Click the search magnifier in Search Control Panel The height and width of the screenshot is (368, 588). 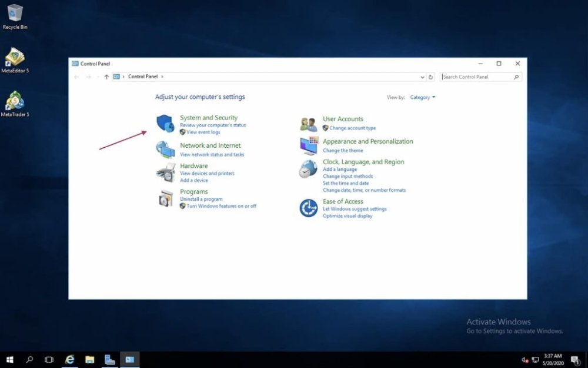tap(516, 77)
